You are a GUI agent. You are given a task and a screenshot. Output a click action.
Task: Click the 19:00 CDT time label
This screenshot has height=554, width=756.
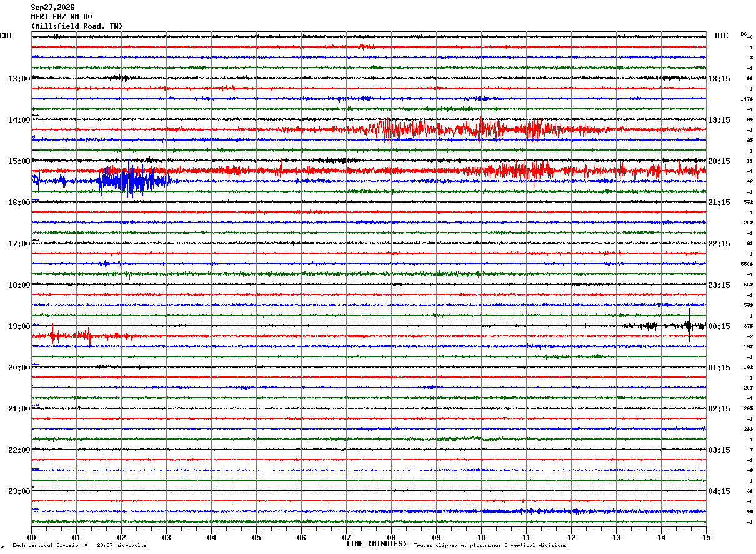[19, 326]
